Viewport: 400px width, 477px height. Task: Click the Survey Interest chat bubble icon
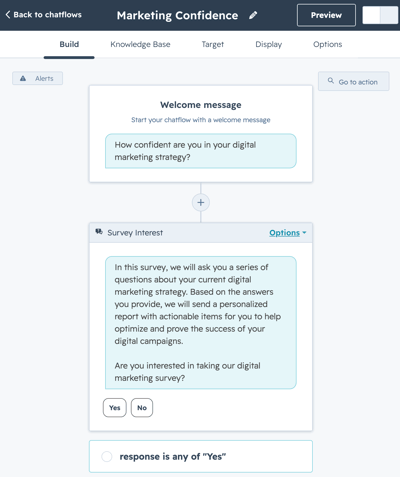click(99, 232)
